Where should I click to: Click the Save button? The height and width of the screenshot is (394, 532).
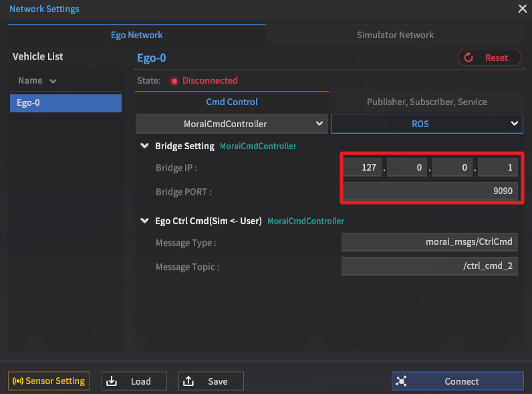pos(211,381)
